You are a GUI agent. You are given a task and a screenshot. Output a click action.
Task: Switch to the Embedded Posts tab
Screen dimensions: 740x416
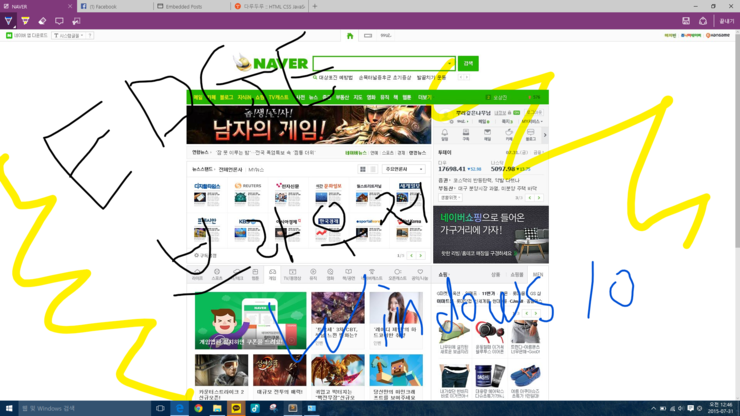click(192, 7)
